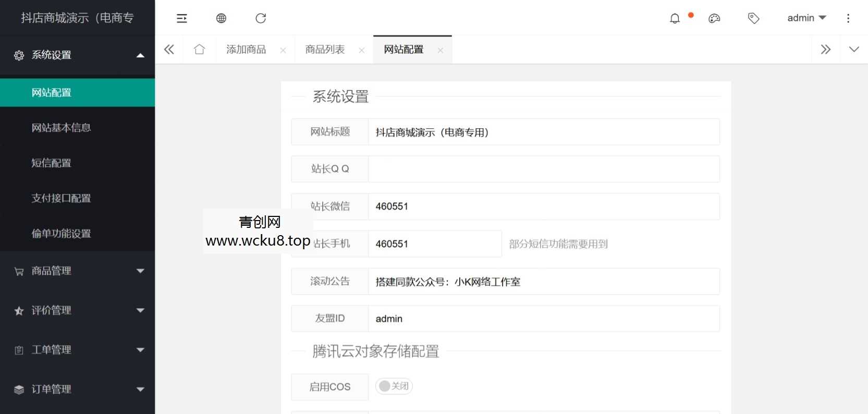The height and width of the screenshot is (414, 868).
Task: Open the theme palette icon
Action: click(714, 19)
